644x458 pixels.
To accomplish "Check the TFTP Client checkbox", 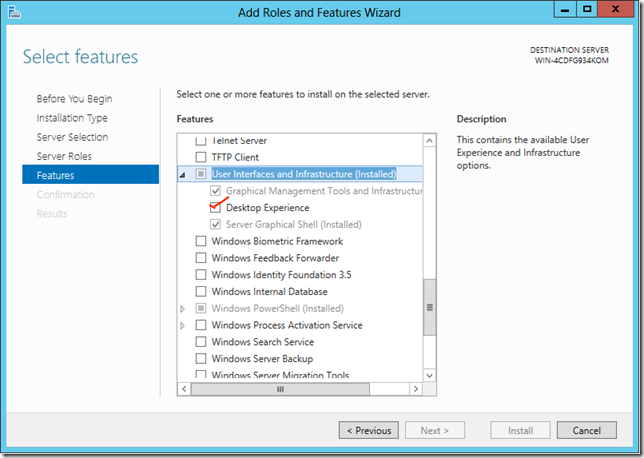I will [201, 157].
